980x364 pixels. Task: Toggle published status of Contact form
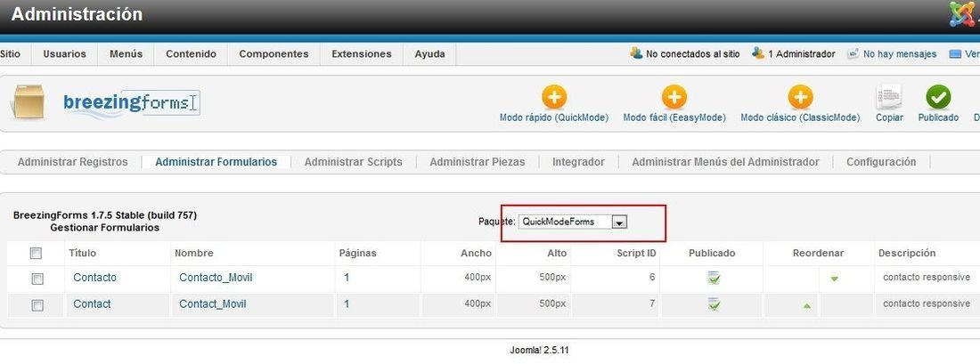(x=713, y=304)
